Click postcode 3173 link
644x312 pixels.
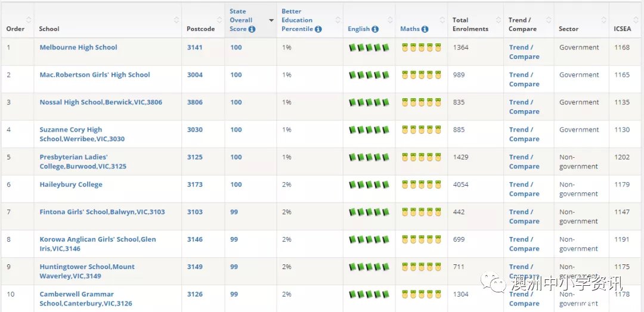(x=194, y=185)
